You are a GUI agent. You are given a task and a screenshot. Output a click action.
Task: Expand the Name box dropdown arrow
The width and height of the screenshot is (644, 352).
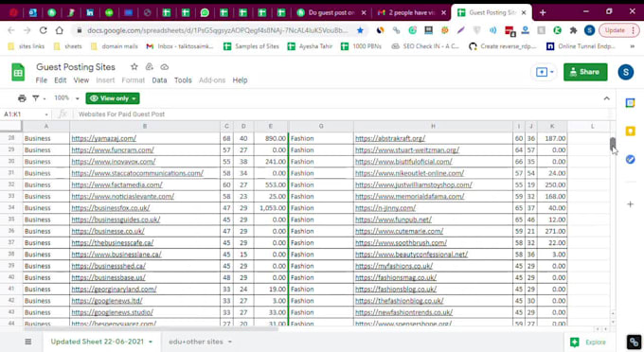coord(46,114)
